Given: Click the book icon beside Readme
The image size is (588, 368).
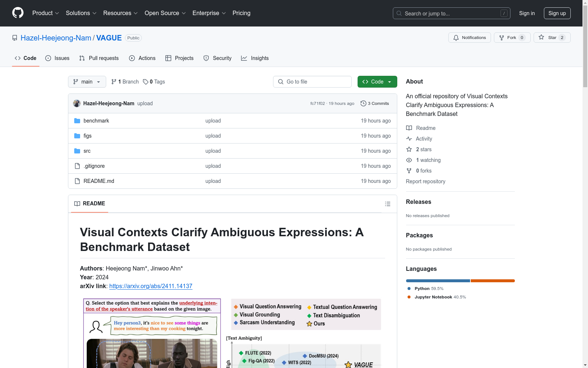Looking at the screenshot, I should click(x=409, y=128).
